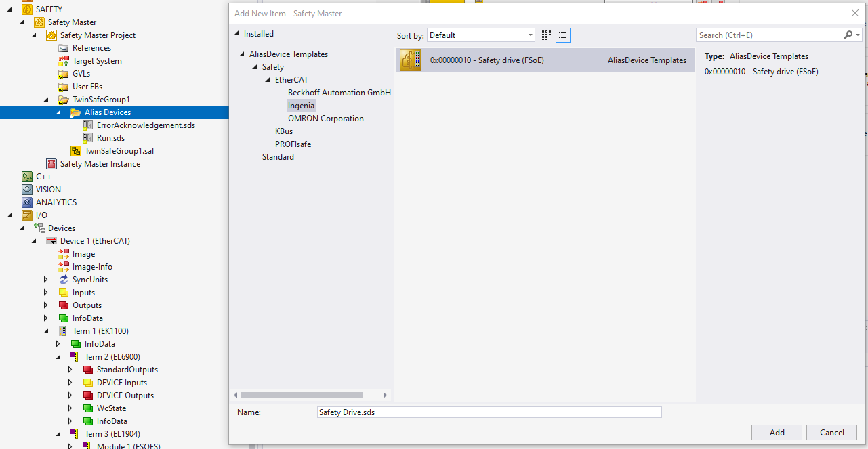Expand the SyncUnits tree node
The image size is (868, 449).
pyautogui.click(x=45, y=280)
